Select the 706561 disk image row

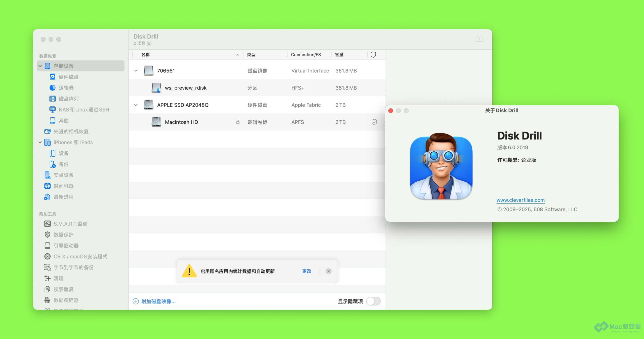click(x=257, y=71)
